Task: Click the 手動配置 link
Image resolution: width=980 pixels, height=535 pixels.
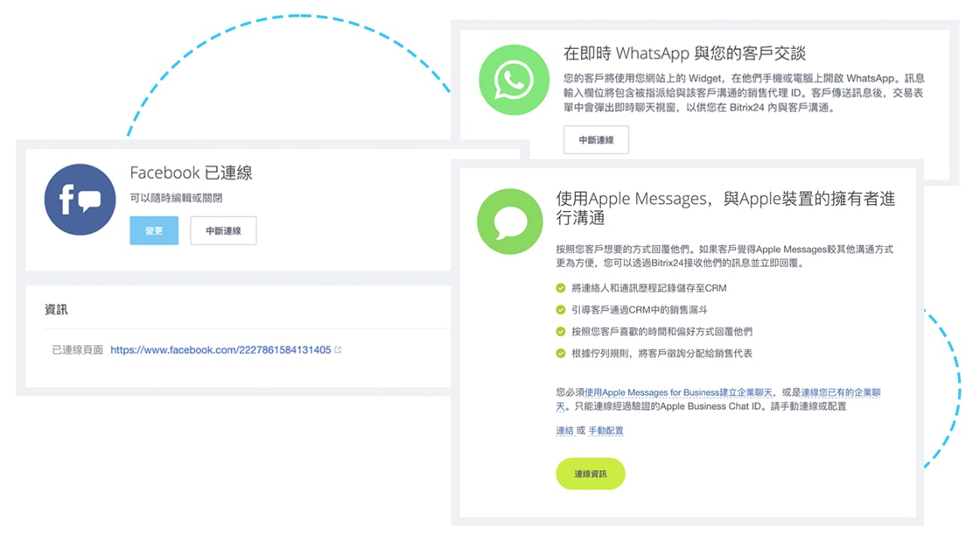Action: 606,431
